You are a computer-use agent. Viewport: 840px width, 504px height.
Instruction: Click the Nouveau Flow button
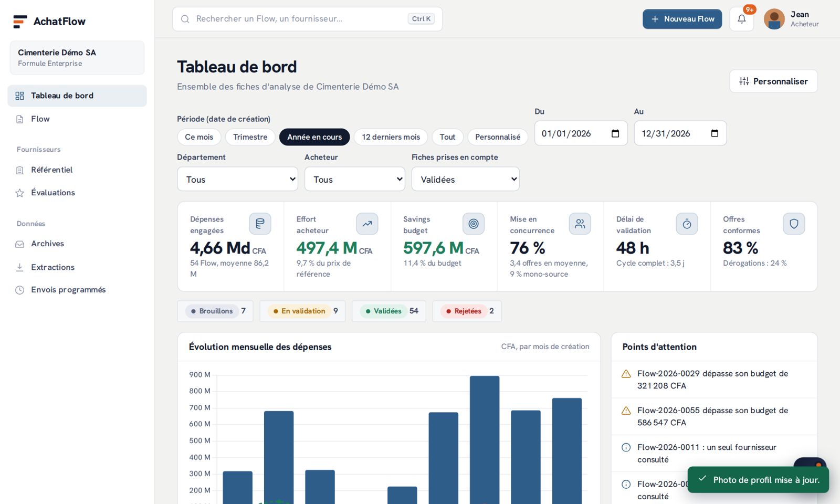tap(682, 19)
